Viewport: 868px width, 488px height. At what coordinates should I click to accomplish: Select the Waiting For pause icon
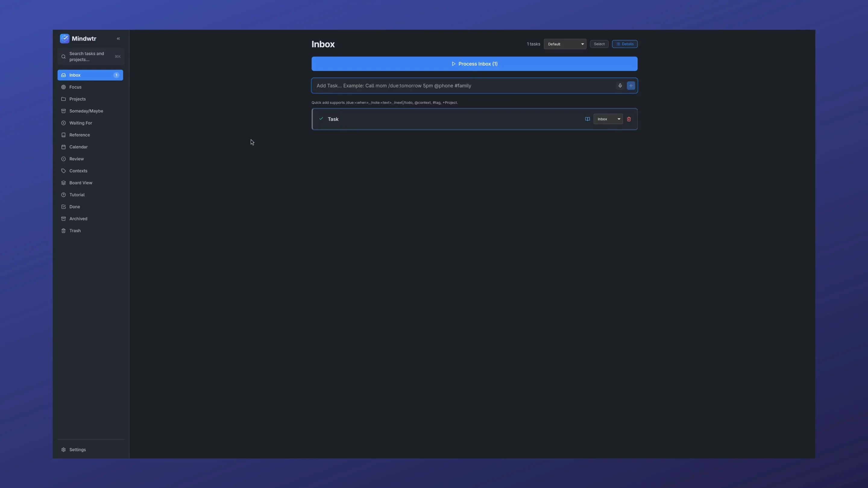[64, 123]
